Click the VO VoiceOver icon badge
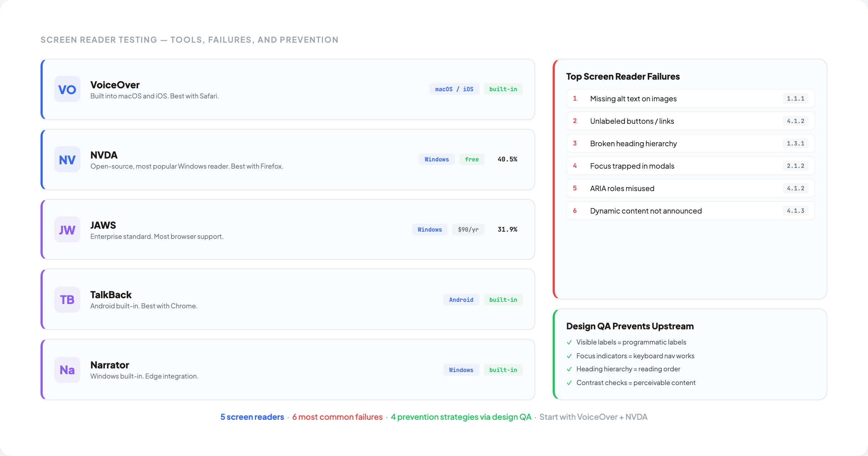The height and width of the screenshot is (456, 868). pyautogui.click(x=67, y=89)
